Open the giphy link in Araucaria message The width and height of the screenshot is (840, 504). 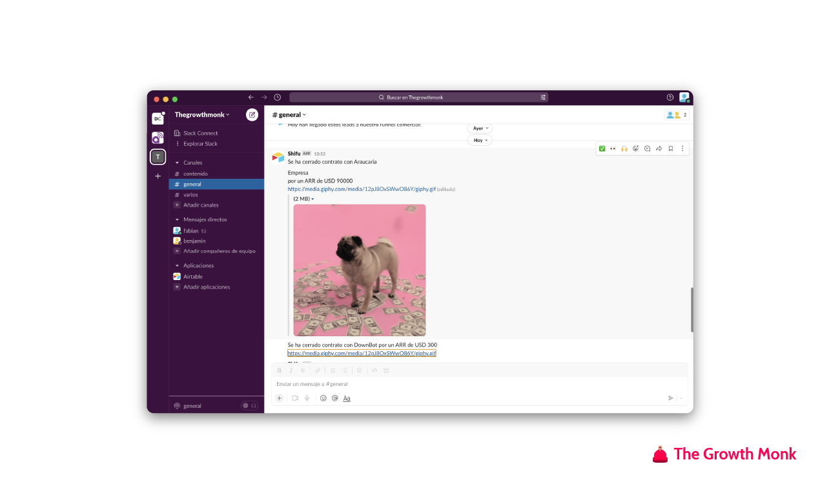tap(362, 189)
